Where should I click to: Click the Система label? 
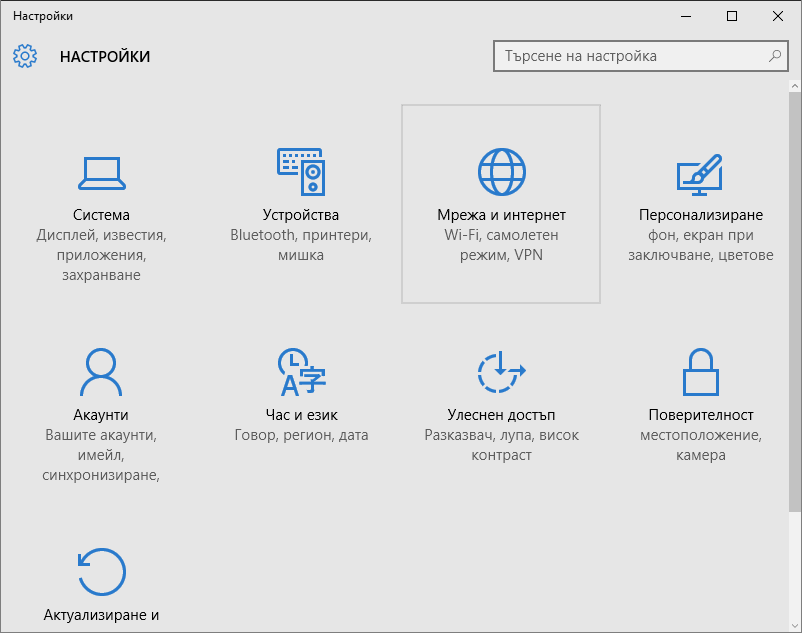tap(101, 215)
